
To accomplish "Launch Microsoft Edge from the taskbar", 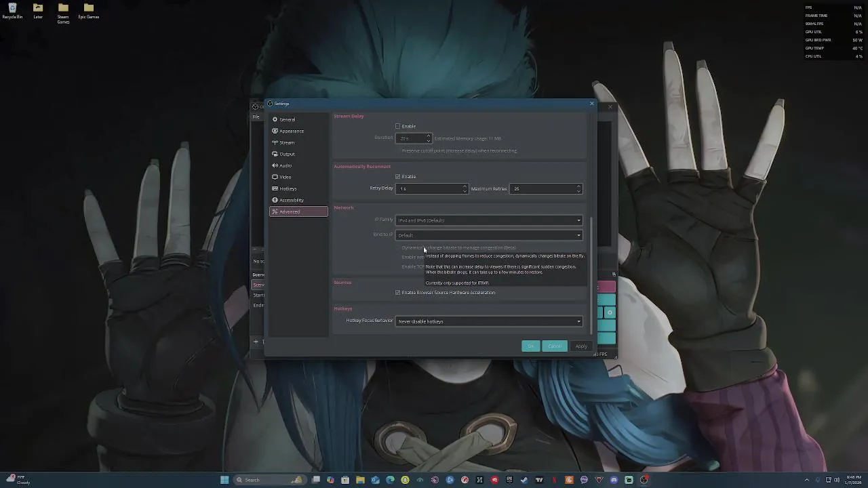I will 390,480.
